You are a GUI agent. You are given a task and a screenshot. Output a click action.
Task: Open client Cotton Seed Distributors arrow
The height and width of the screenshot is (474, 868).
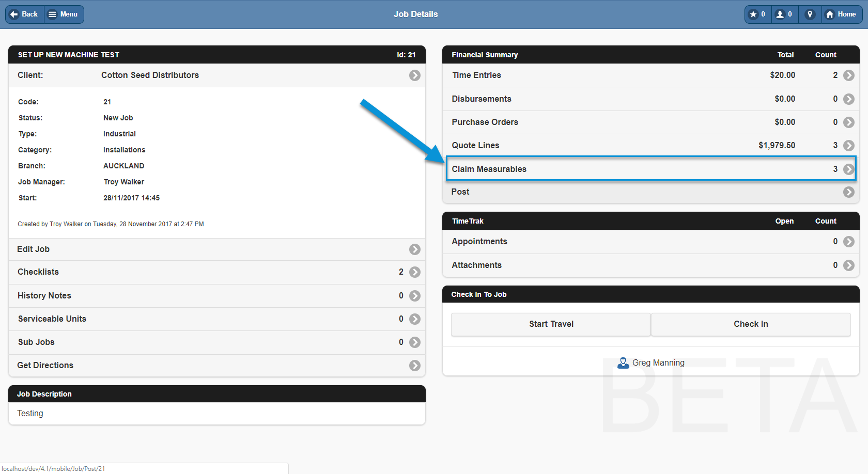[415, 75]
